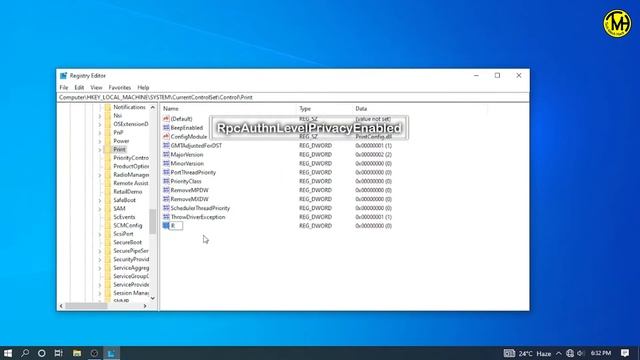Click the DWORD icon beside RemoveMPDW
Viewport: 640px width, 360px height.
point(166,190)
